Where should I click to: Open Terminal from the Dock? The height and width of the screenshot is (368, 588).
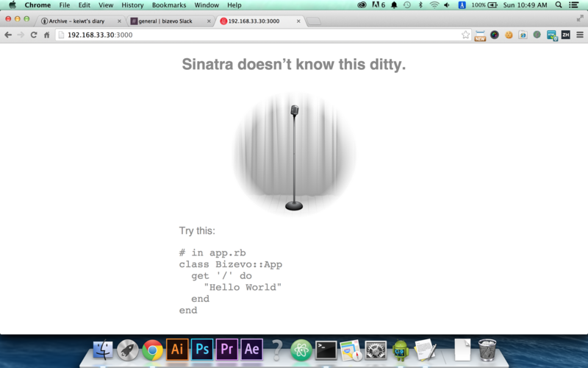pyautogui.click(x=326, y=350)
